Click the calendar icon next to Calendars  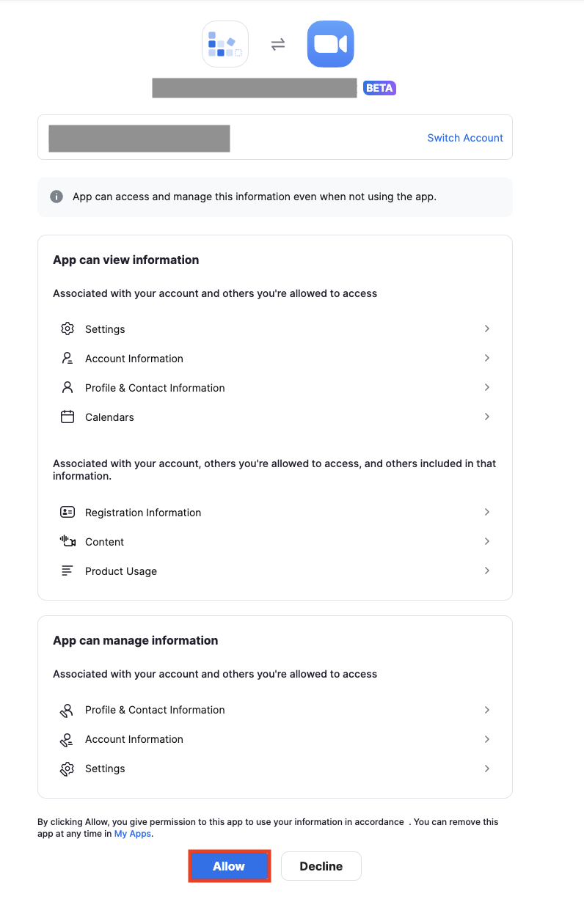pos(67,417)
